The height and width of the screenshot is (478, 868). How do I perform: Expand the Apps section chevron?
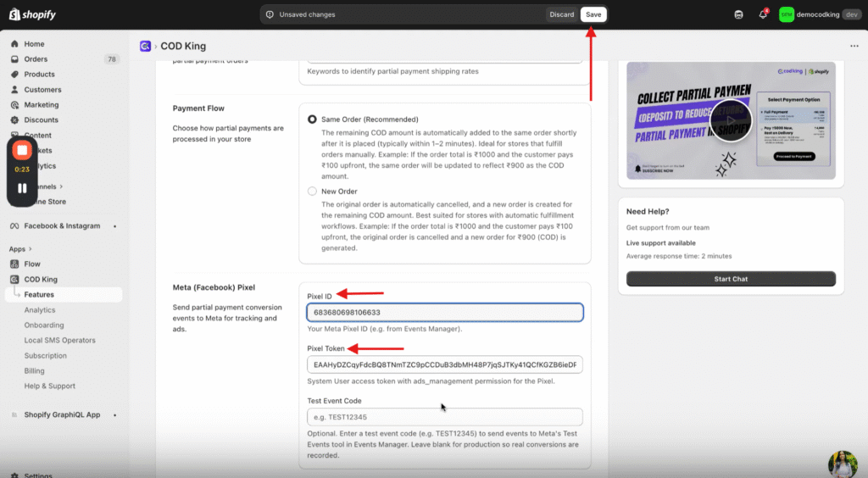31,249
